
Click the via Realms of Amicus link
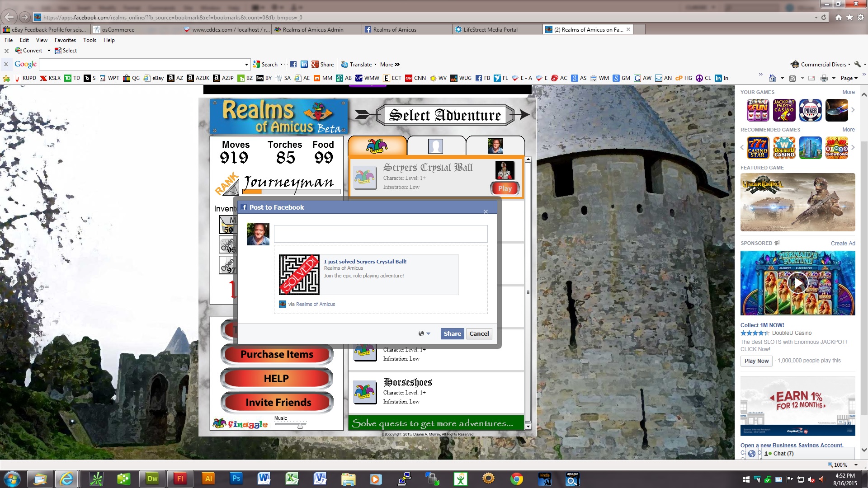point(315,304)
